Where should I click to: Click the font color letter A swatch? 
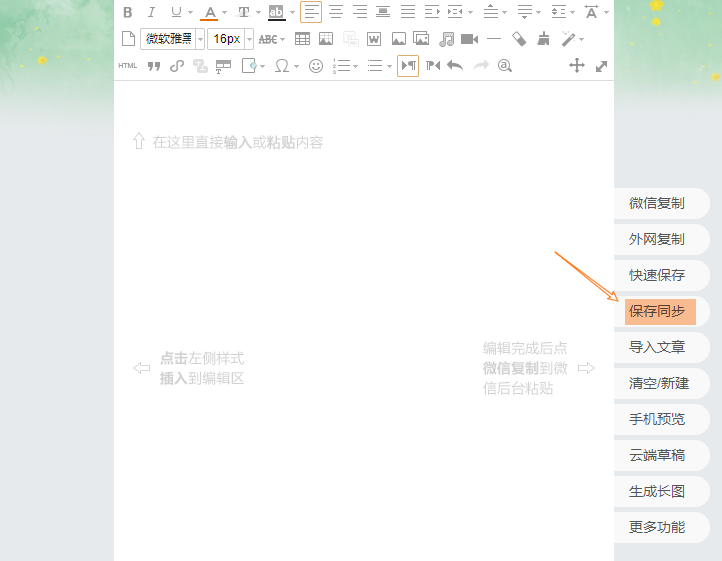point(209,12)
